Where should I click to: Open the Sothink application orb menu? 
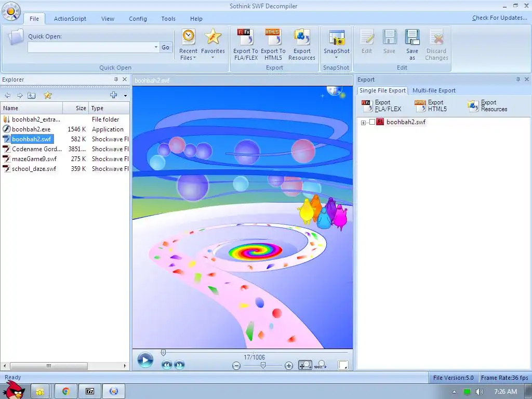(11, 12)
